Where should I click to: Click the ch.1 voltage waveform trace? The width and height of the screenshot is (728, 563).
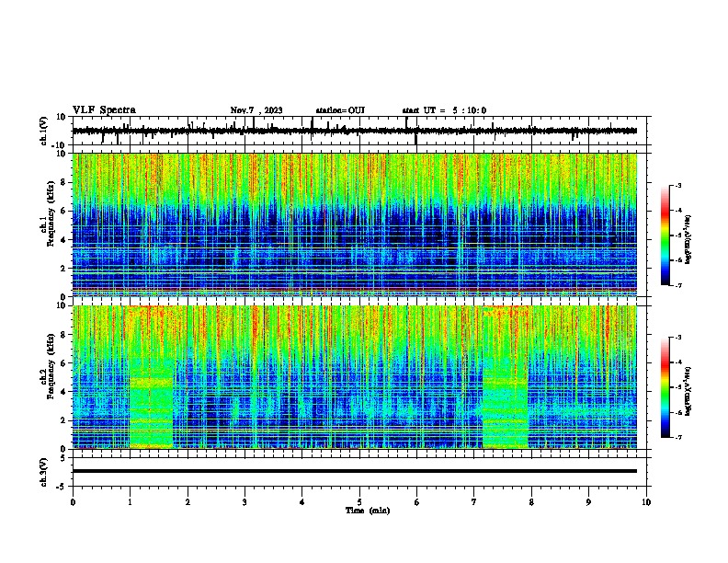355,131
